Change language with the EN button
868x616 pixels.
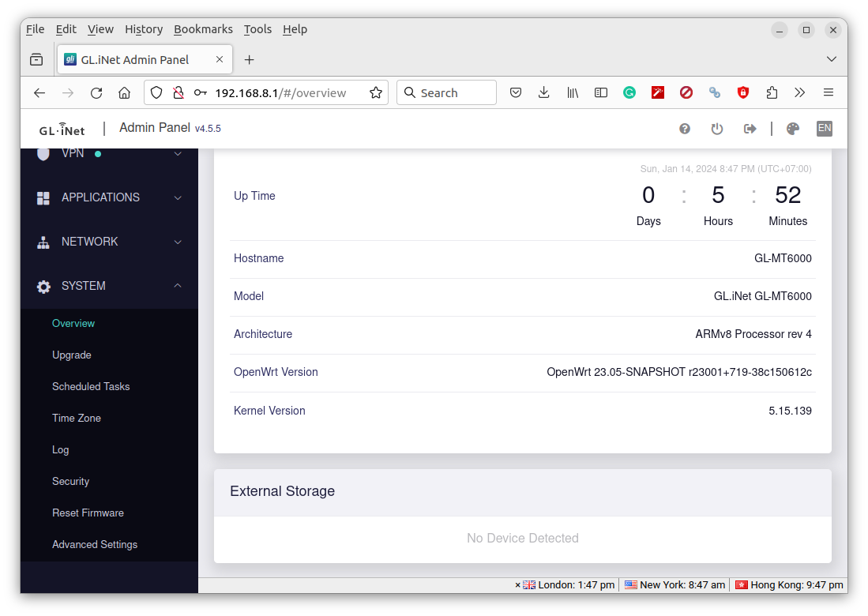[825, 129]
